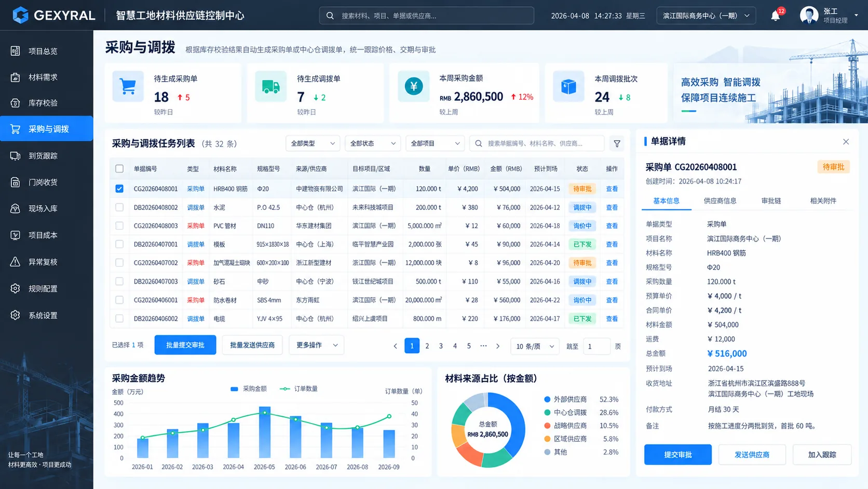The width and height of the screenshot is (868, 489).
Task: Click the filter funnel icon in task list
Action: tap(617, 143)
